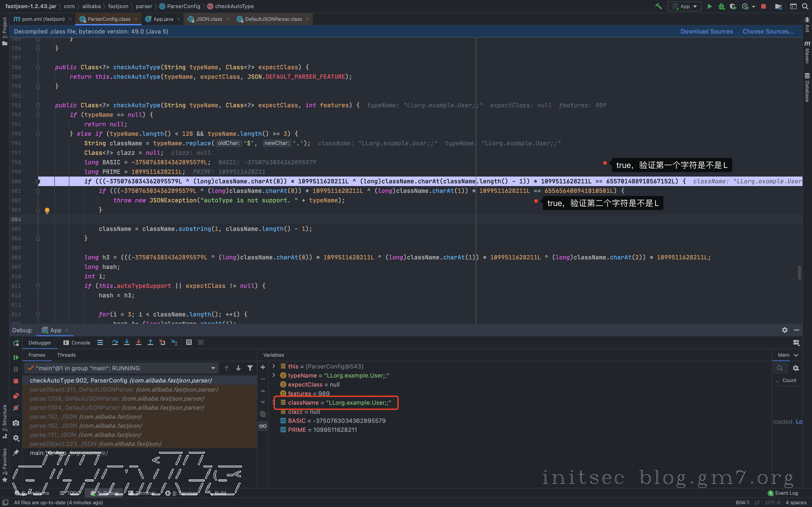
Task: Click the Rerun App debug icon
Action: point(16,343)
